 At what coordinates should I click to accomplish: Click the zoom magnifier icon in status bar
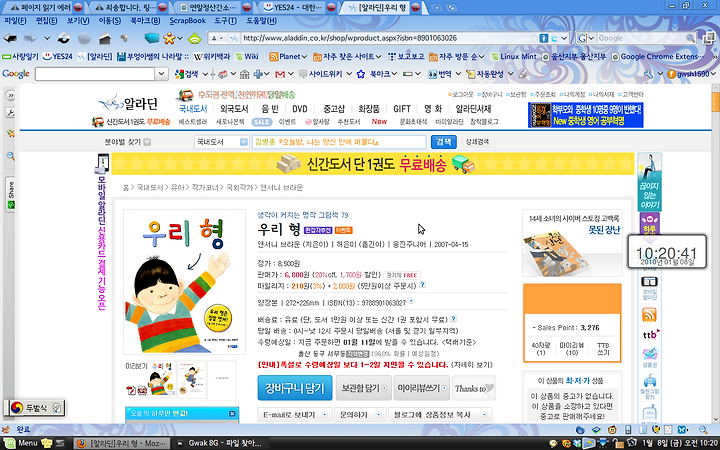[703, 430]
